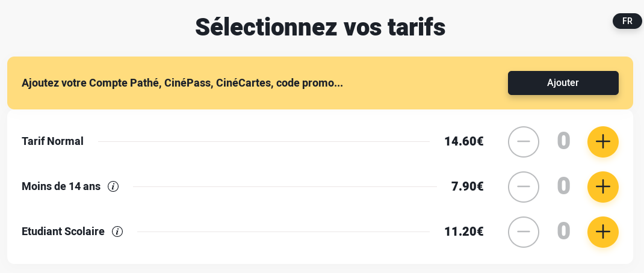Click the Tarif Normal quantity counter

click(x=563, y=141)
